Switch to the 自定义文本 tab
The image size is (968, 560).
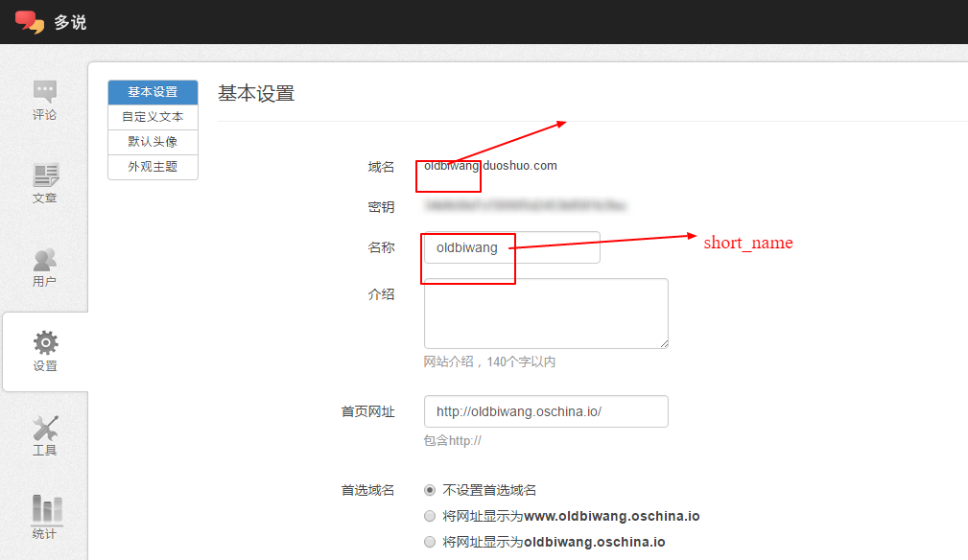pyautogui.click(x=153, y=117)
